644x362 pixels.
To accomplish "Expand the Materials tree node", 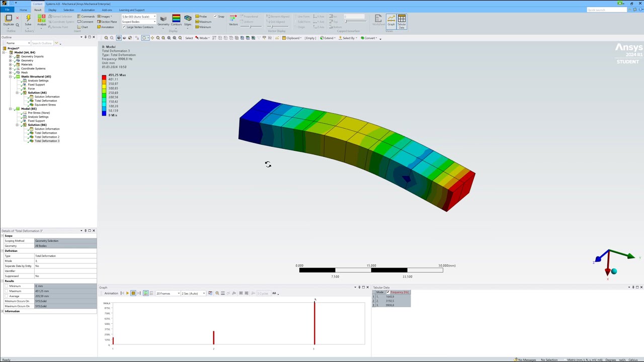I will (10, 64).
